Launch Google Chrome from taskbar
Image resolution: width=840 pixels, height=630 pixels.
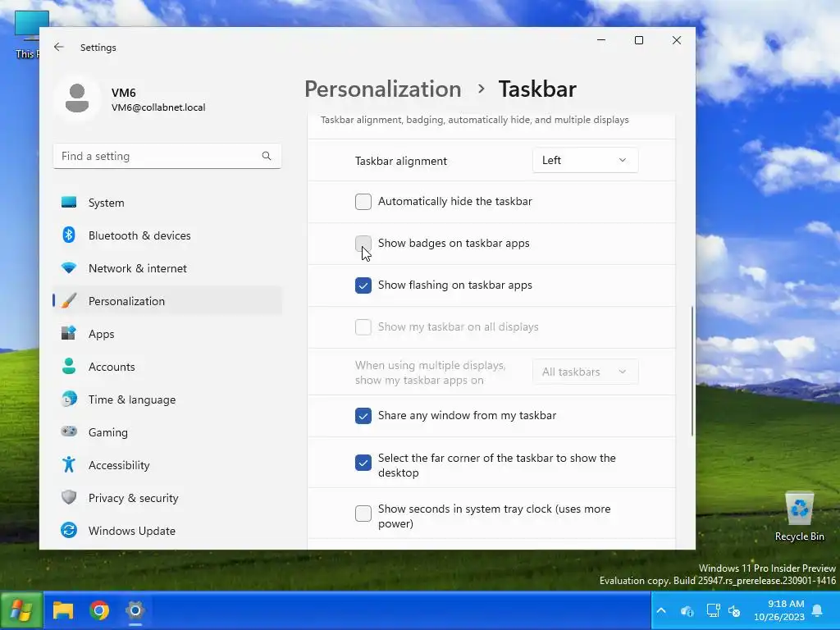[99, 610]
